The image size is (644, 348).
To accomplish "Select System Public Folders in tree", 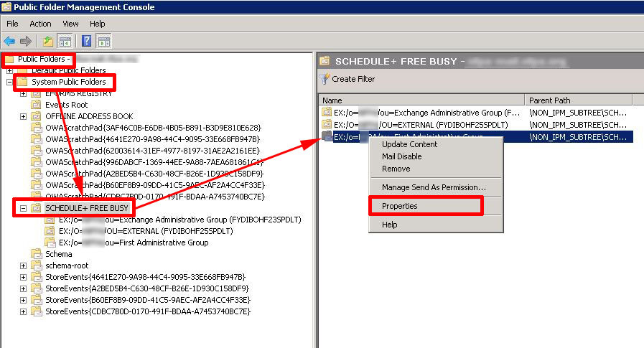I will pos(69,82).
